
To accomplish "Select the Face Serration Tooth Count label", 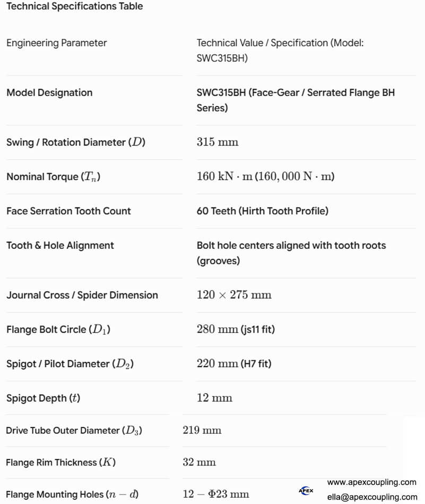I will [68, 211].
